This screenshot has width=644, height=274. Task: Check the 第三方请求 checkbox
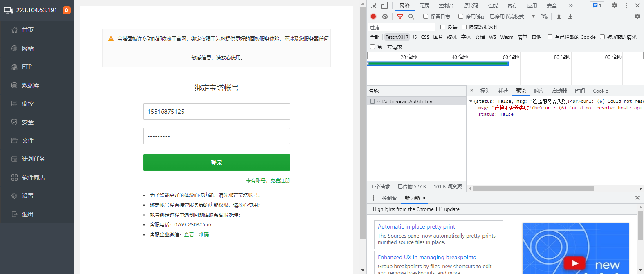[372, 47]
